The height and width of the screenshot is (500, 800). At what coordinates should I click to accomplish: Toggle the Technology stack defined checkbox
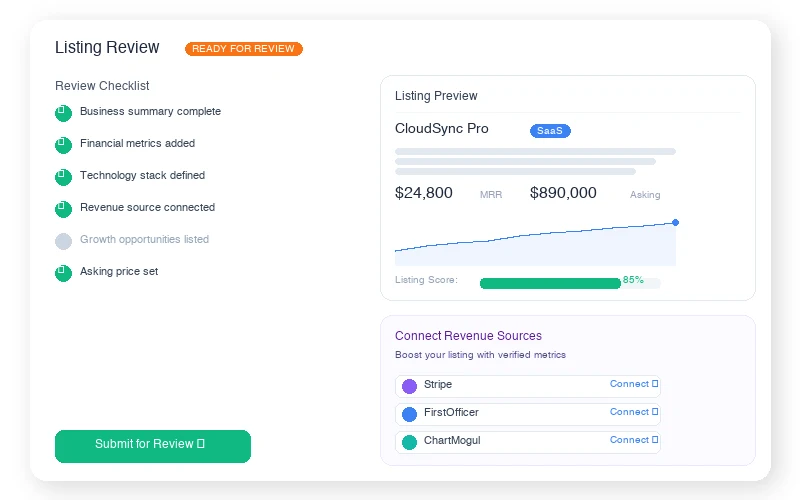tap(63, 177)
